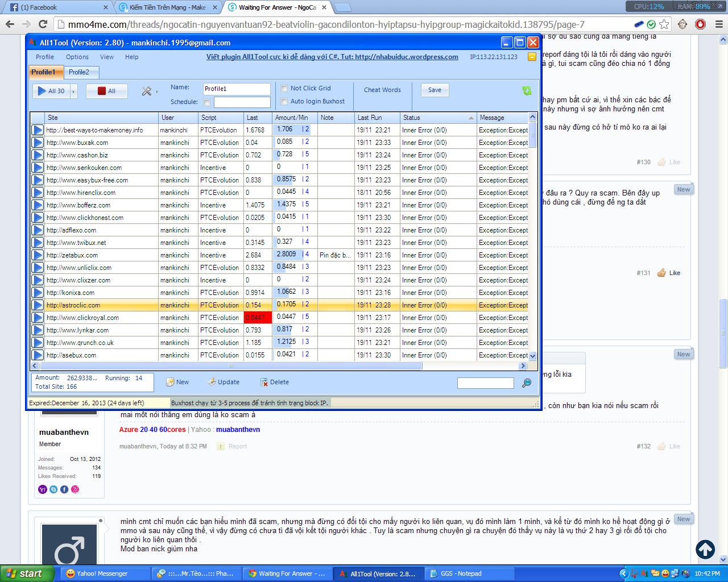The image size is (728, 582).
Task: Click the Site column header
Action: pyautogui.click(x=102, y=118)
